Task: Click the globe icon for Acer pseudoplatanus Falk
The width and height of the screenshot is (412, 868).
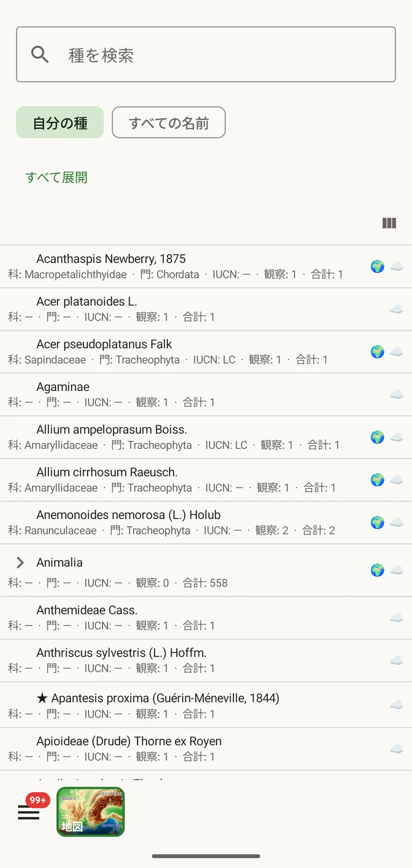Action: click(378, 352)
